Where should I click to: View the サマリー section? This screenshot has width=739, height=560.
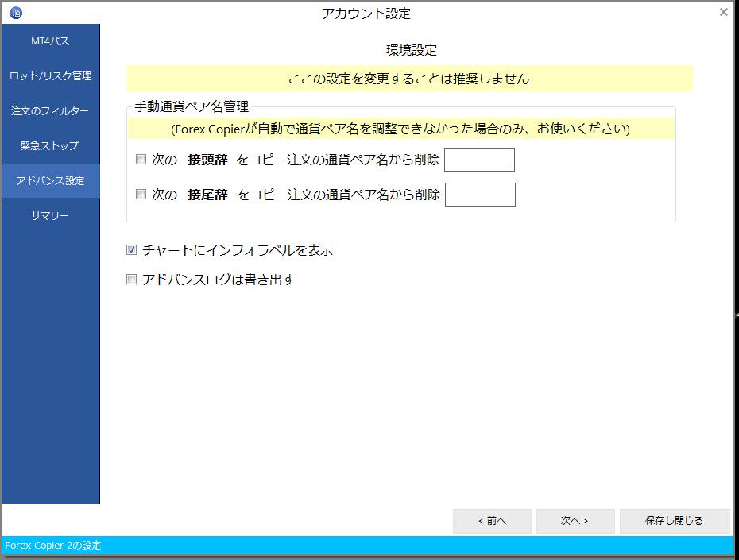[x=49, y=215]
